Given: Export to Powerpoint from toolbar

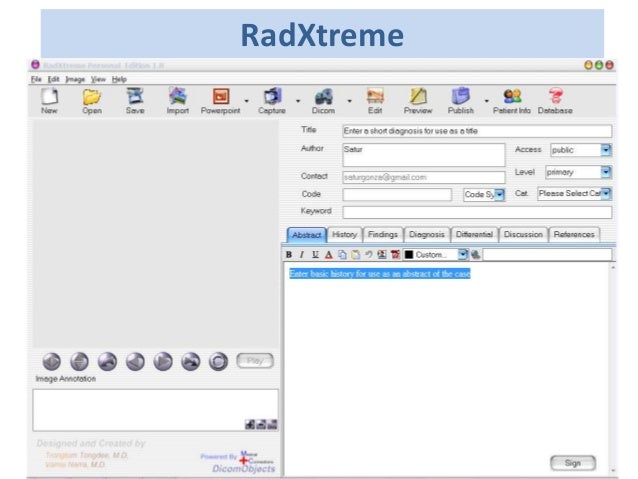Looking at the screenshot, I should [221, 101].
